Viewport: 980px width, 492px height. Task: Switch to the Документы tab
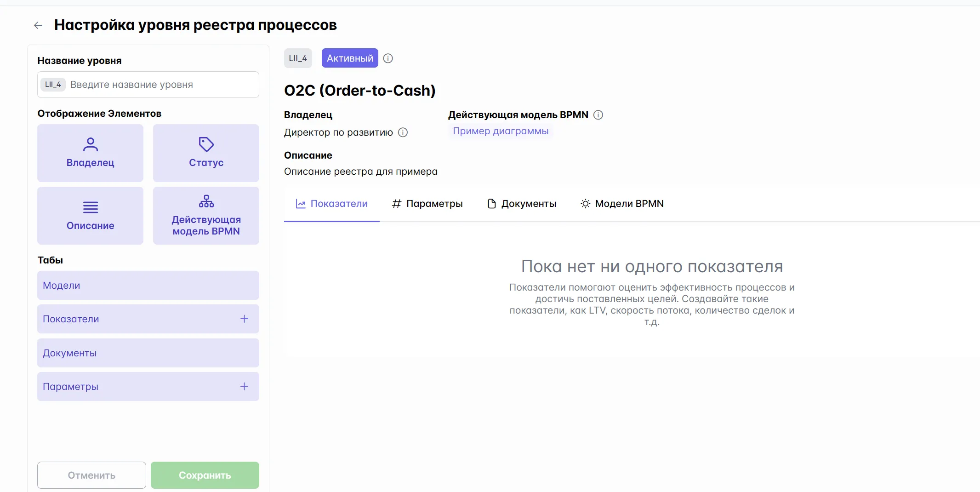522,204
